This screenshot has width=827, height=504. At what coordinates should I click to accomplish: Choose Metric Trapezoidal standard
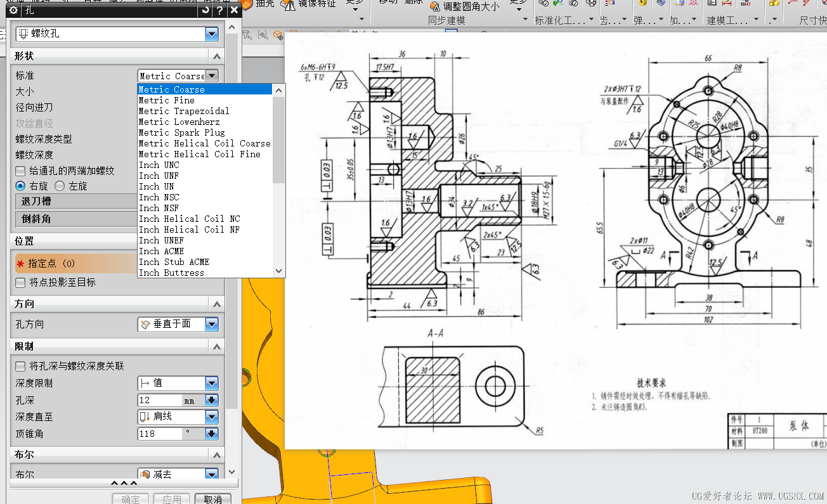click(x=205, y=111)
